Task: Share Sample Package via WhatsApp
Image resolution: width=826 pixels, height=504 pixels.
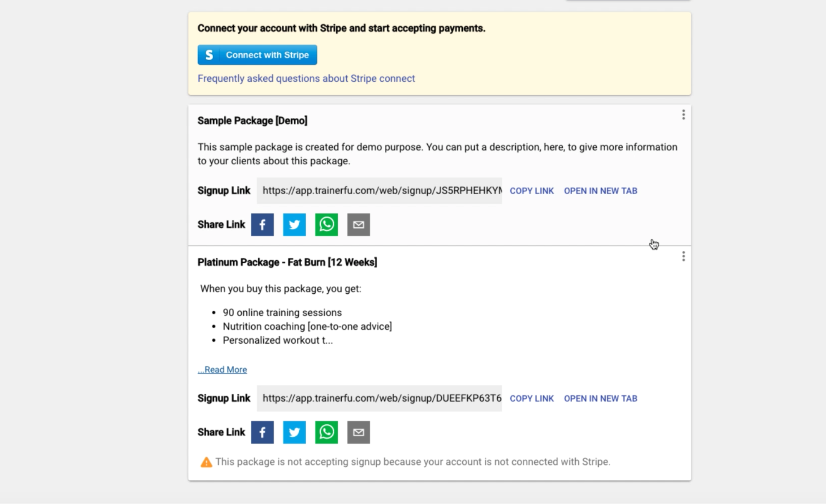Action: coord(326,225)
